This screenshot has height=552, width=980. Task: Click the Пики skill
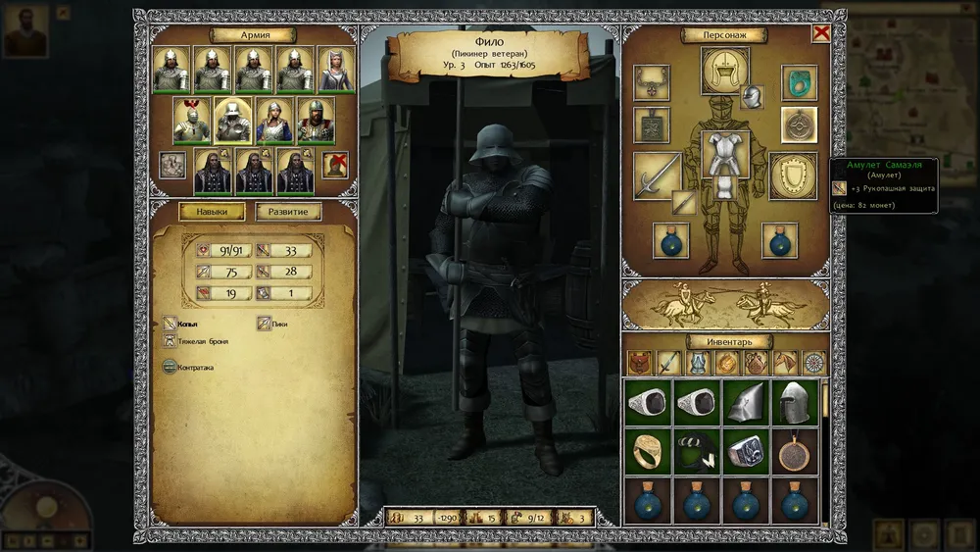[x=272, y=324]
